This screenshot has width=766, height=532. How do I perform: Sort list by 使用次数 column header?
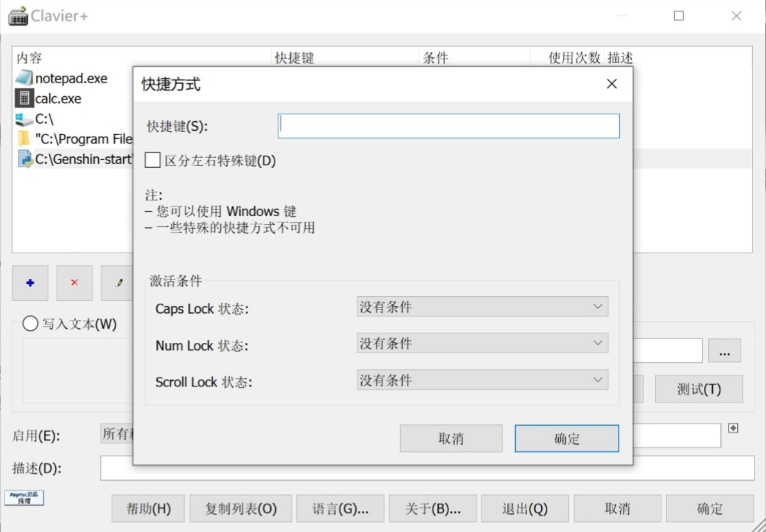(x=566, y=58)
